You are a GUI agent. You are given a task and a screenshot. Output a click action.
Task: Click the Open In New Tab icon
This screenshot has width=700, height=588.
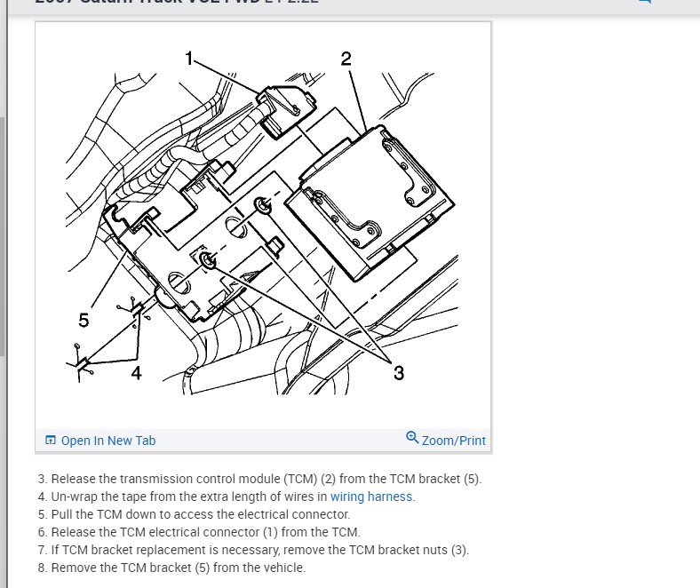pyautogui.click(x=51, y=441)
